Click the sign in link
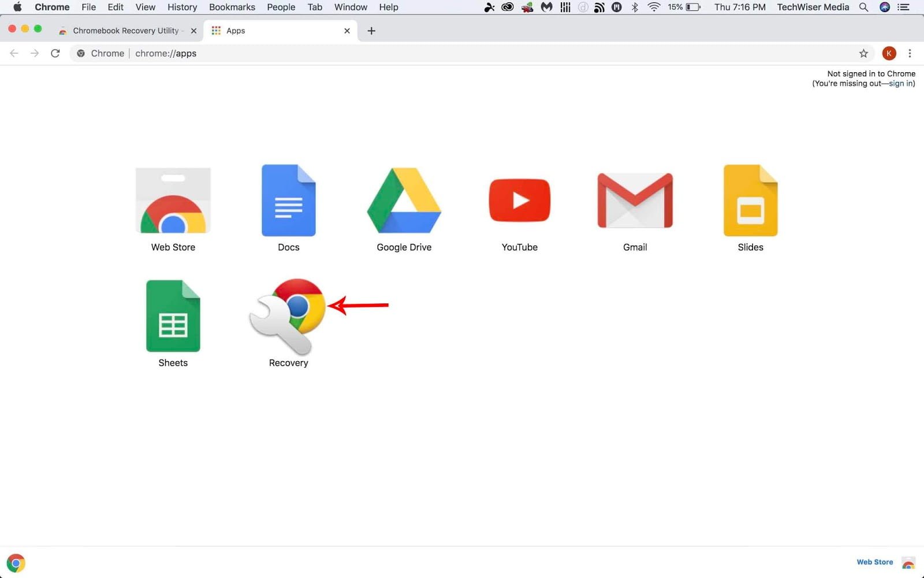This screenshot has height=578, width=924. pos(899,83)
